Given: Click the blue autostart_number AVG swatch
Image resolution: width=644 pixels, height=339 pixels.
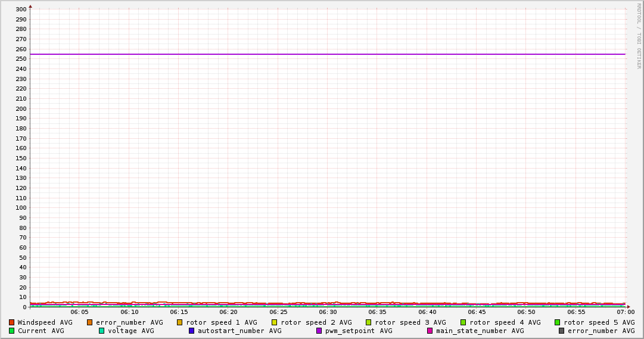Looking at the screenshot, I should pyautogui.click(x=191, y=331).
